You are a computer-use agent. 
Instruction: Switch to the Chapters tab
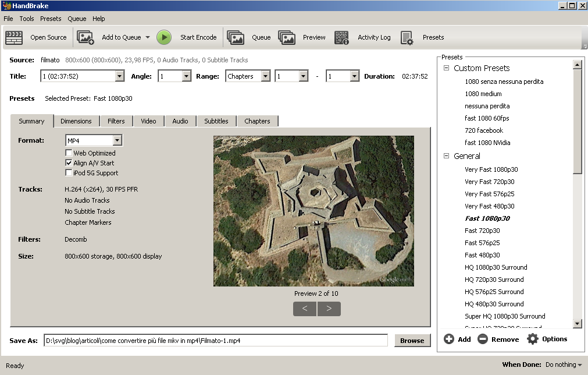257,121
